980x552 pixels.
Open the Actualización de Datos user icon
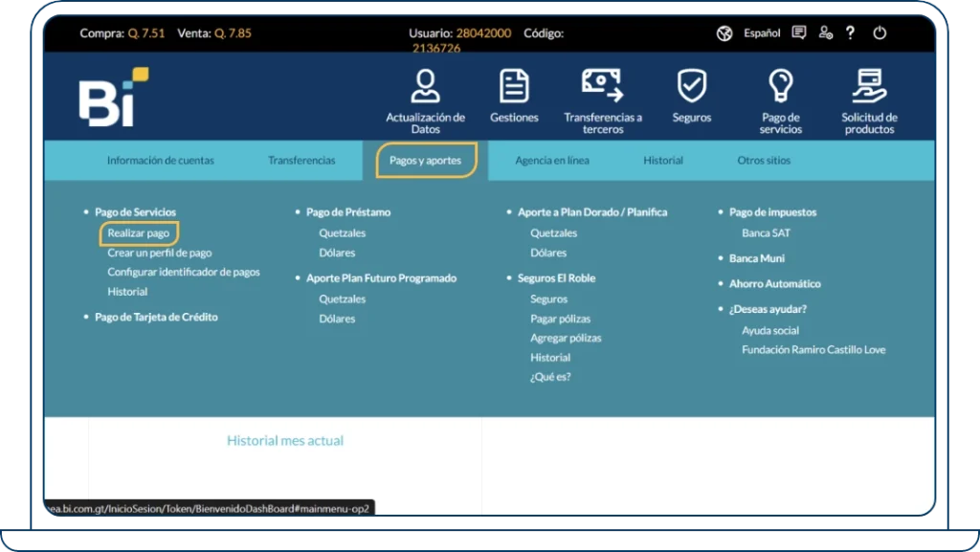tap(425, 87)
